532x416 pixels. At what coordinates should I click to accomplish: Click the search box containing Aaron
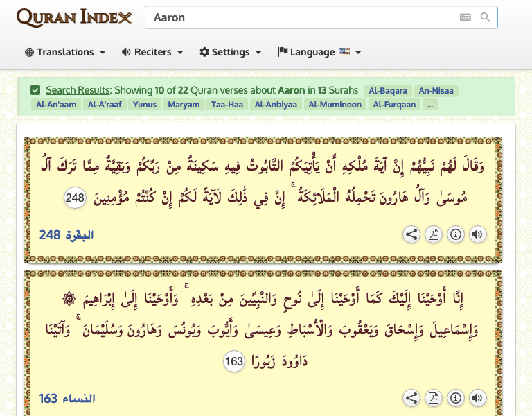coord(321,17)
